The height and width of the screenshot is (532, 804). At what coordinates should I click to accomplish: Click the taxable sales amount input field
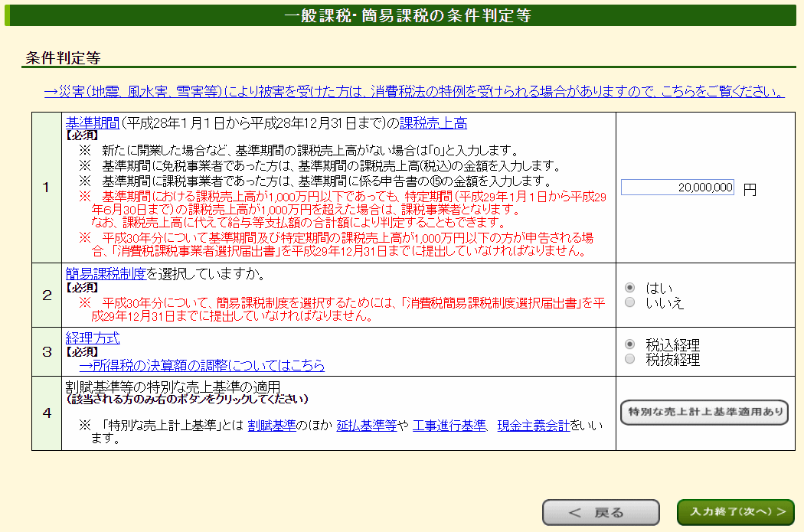(x=677, y=188)
